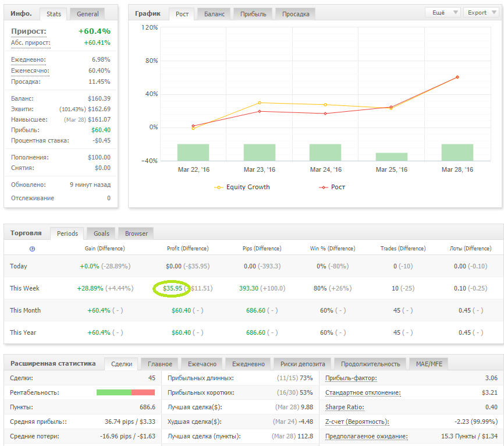This screenshot has height=446, width=504.
Task: Toggle Equity Growth legend series
Action: pos(242,187)
